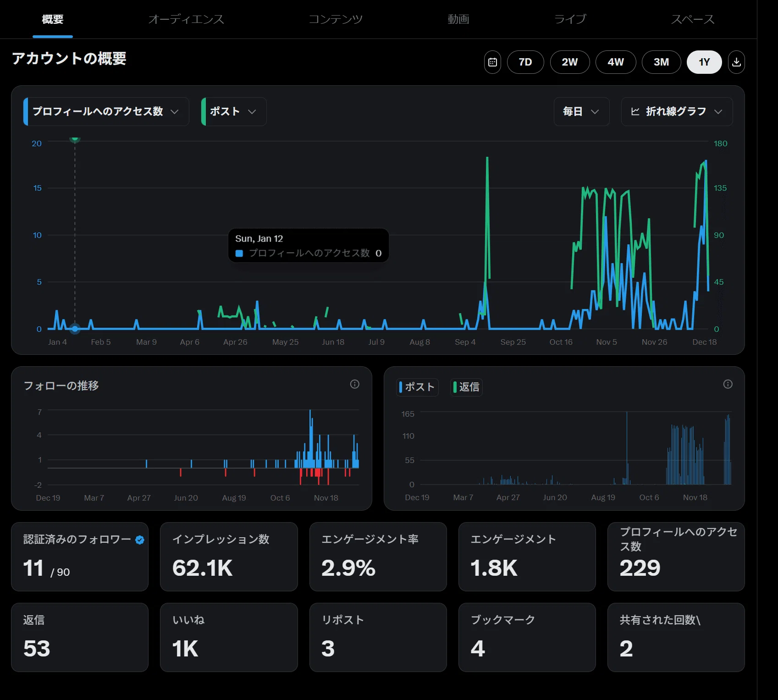Open the ポスト secondary metric dropdown
Viewport: 778px width, 700px height.
234,111
